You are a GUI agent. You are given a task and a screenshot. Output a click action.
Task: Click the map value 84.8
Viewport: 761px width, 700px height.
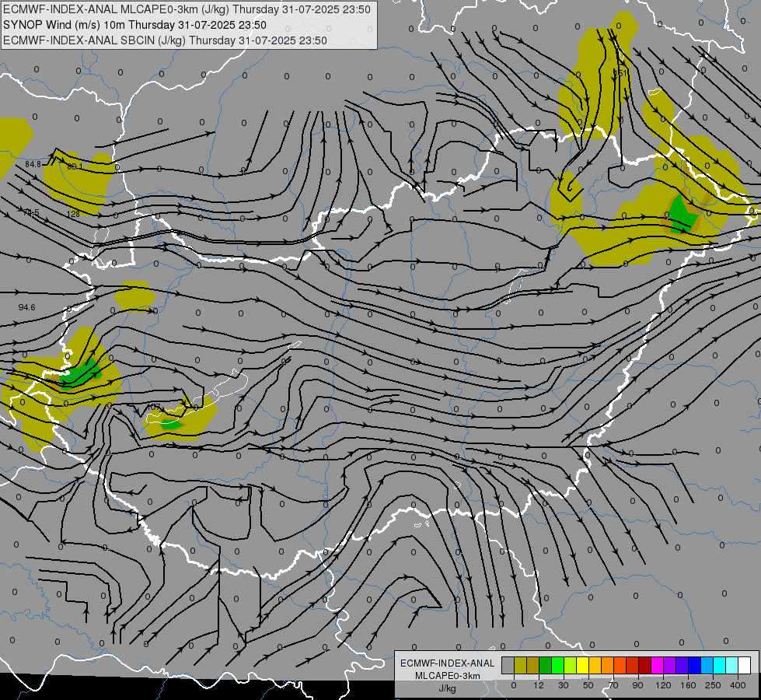coord(33,164)
